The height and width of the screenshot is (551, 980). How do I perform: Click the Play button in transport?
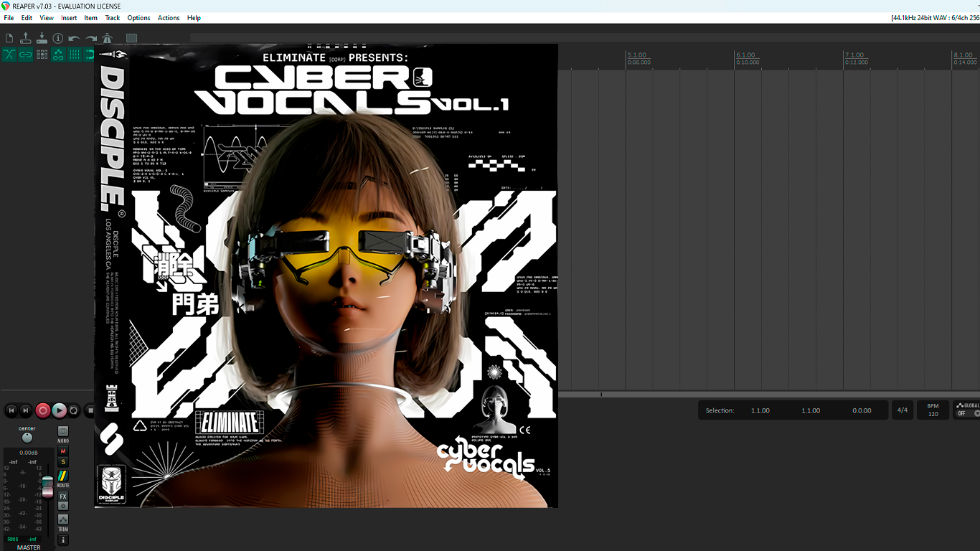59,410
